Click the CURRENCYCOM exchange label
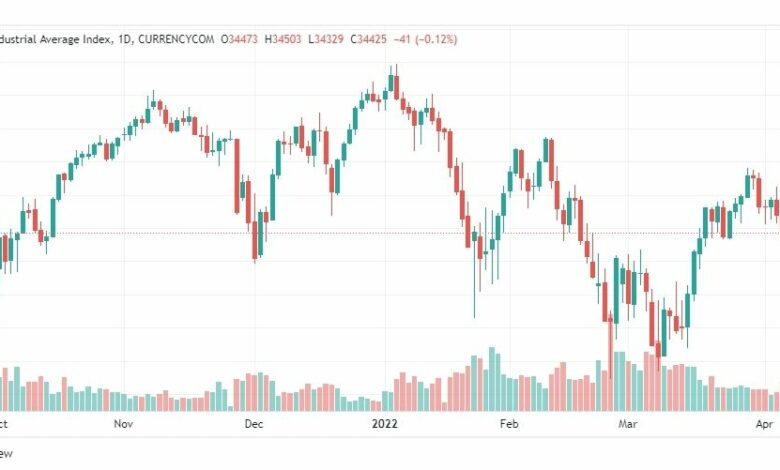This screenshot has height=470, width=780. [x=176, y=39]
